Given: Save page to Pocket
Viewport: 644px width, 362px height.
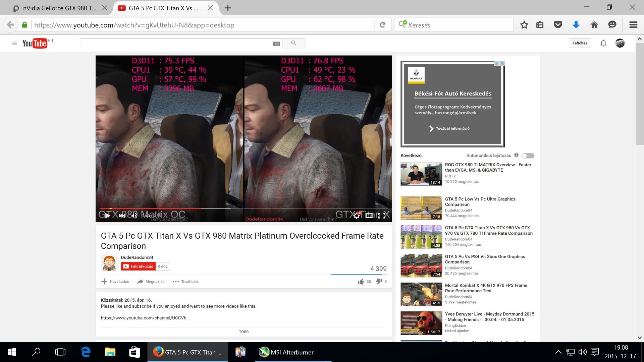Looking at the screenshot, I should pyautogui.click(x=558, y=25).
